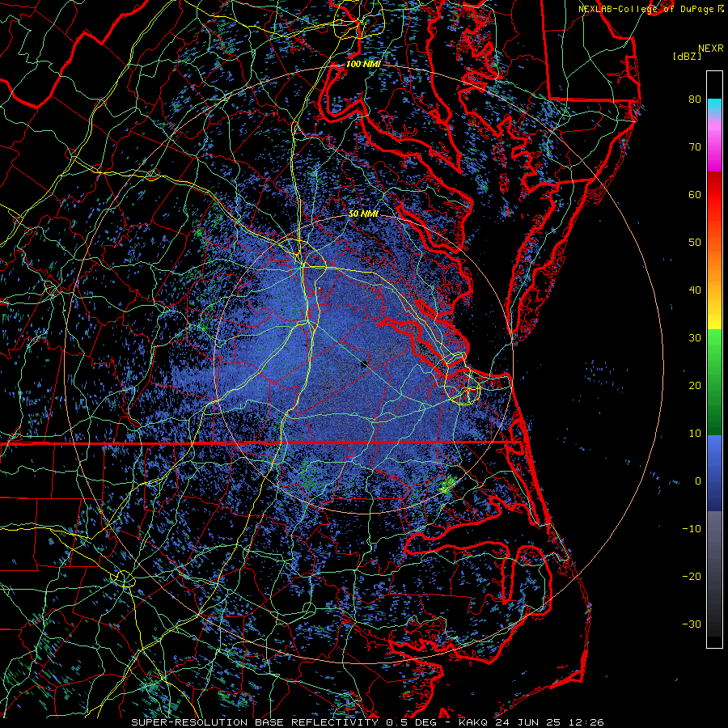Click the 100 NMI range ring label
The height and width of the screenshot is (728, 728).
point(363,64)
